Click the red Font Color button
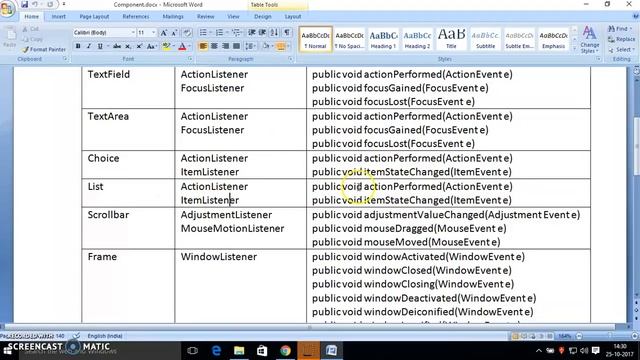This screenshot has width=640, height=360. tap(182, 47)
